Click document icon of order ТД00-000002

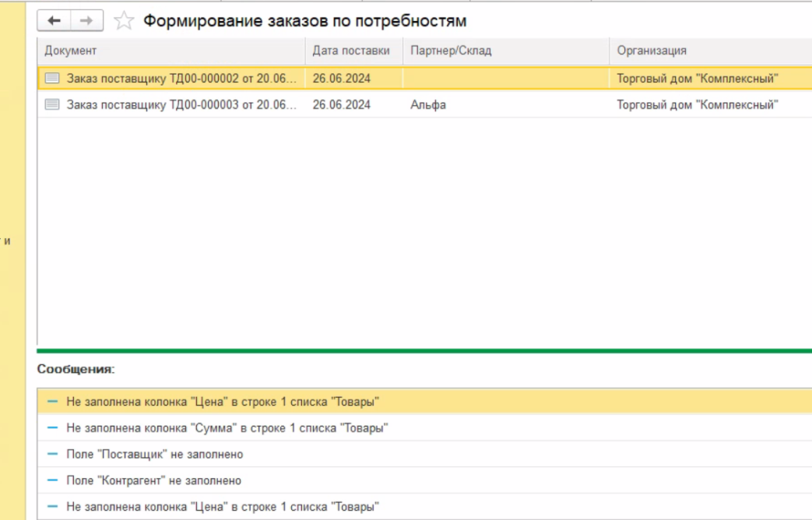click(x=52, y=78)
